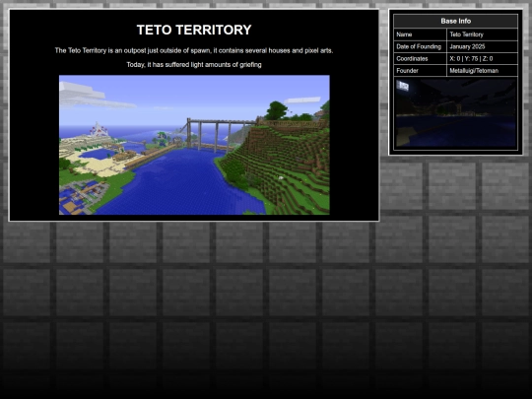This screenshot has height=399, width=532.
Task: Click the 'suffered light amounts of griefing' line
Action: (x=194, y=64)
